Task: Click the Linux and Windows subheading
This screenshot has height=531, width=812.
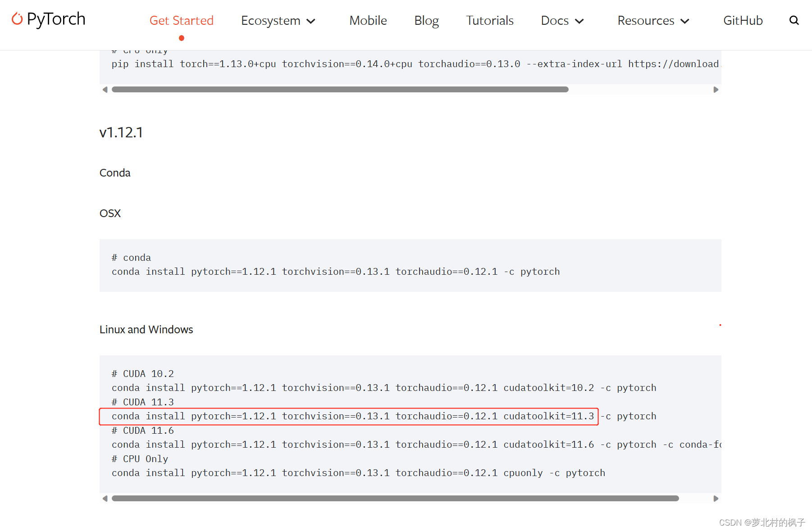Action: tap(146, 330)
